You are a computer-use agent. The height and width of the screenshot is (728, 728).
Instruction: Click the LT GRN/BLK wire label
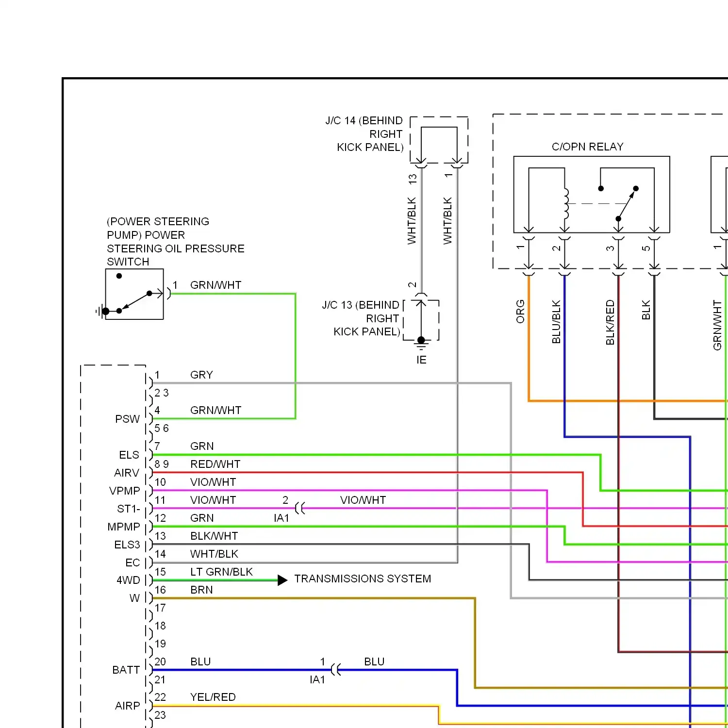(221, 572)
